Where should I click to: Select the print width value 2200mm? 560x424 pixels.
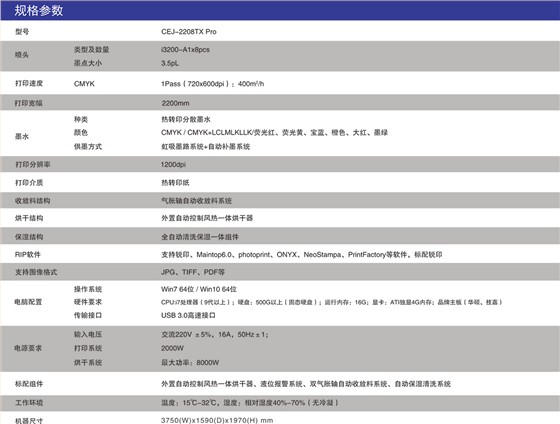[x=175, y=103]
